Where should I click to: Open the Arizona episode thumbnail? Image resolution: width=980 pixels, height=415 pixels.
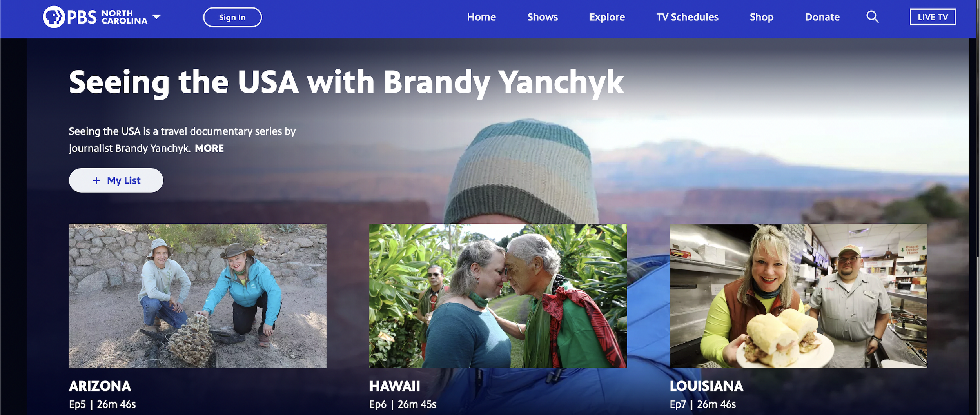(198, 296)
